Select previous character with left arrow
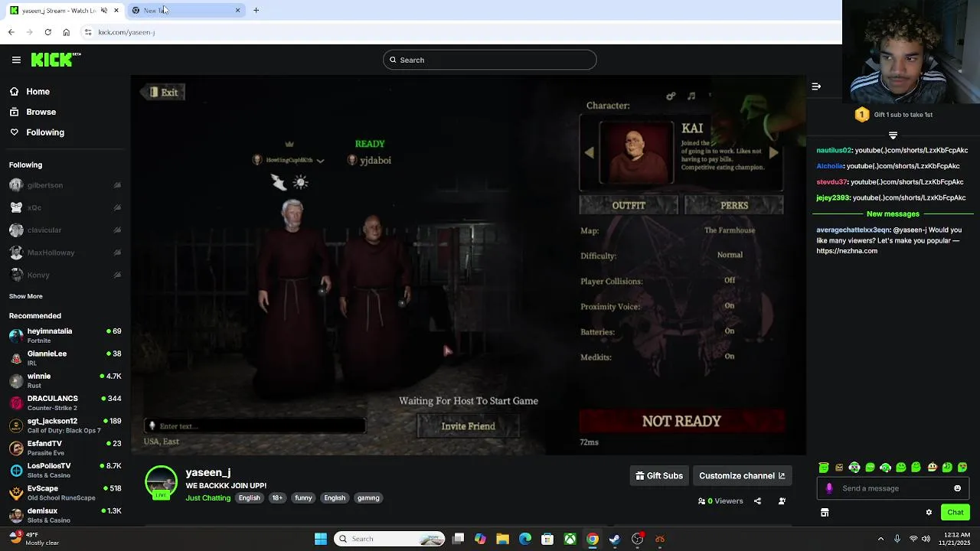Viewport: 980px width, 551px height. pyautogui.click(x=589, y=153)
